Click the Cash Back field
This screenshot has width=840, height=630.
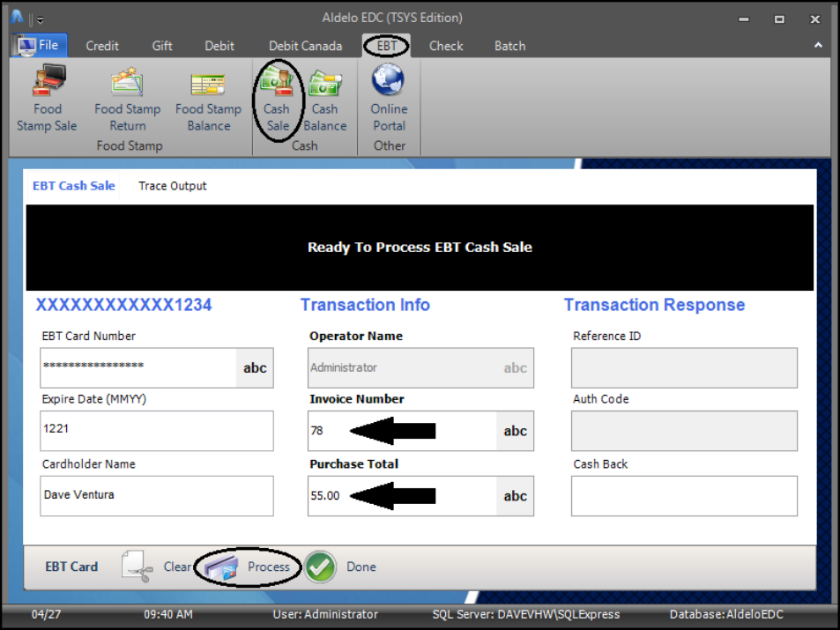(684, 495)
